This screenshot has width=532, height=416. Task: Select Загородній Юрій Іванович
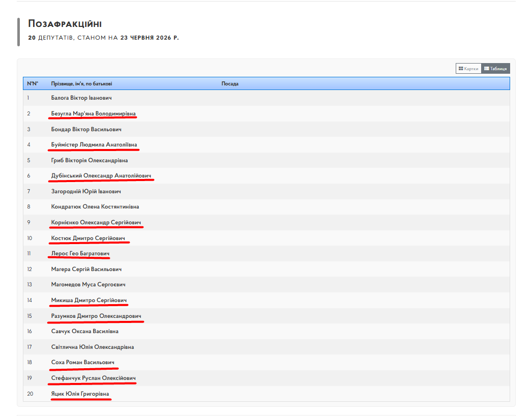pyautogui.click(x=86, y=191)
